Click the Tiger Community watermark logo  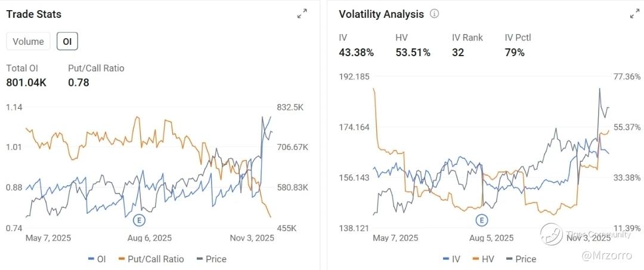[x=552, y=234]
